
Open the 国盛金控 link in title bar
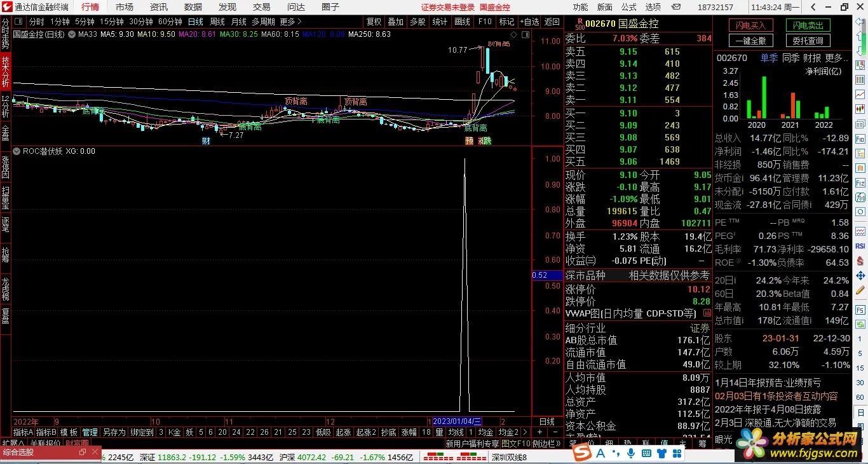coord(494,7)
